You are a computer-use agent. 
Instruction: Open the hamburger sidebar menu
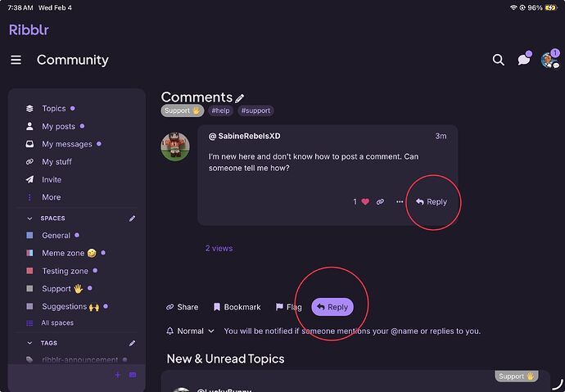16,60
